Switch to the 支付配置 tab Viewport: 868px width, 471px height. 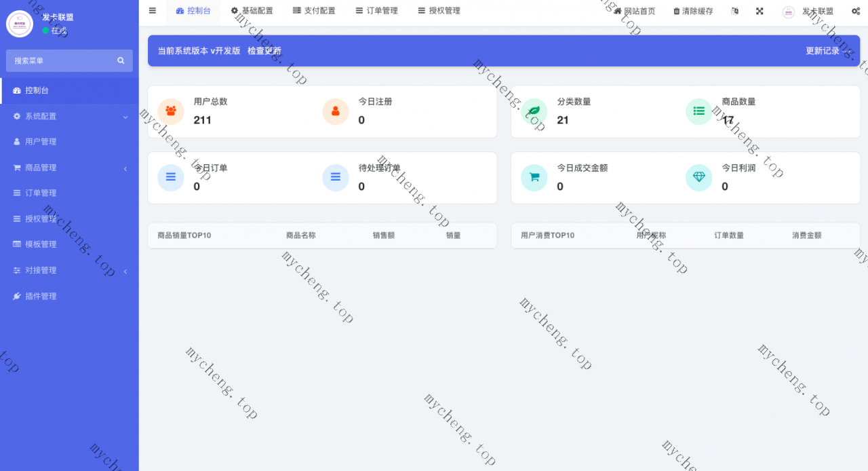314,11
